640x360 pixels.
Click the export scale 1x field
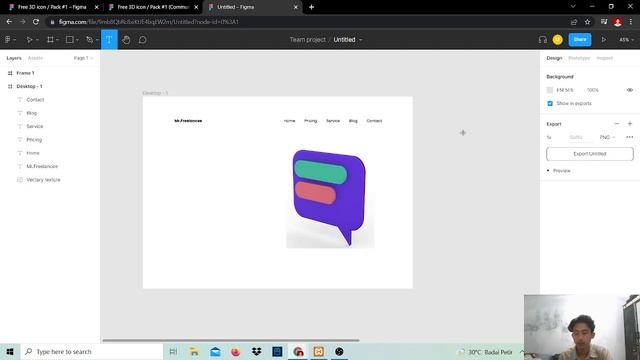(549, 137)
